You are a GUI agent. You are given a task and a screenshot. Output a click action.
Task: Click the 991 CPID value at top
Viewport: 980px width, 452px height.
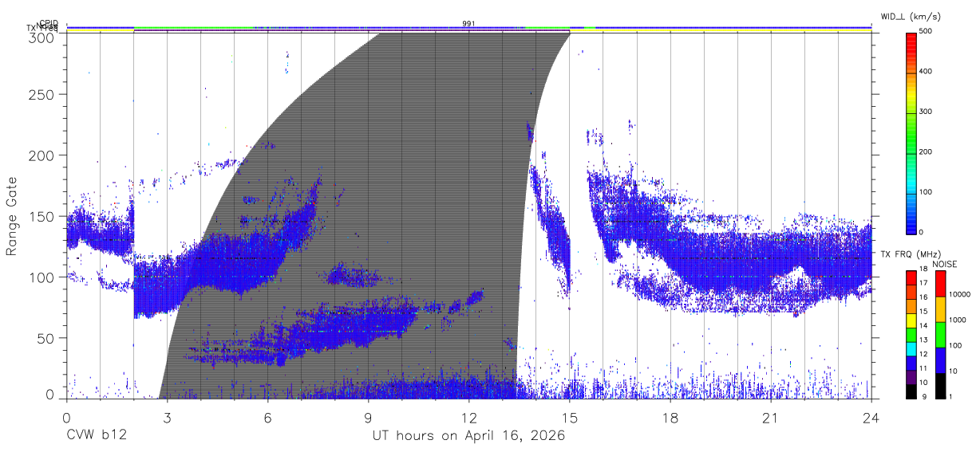(468, 23)
